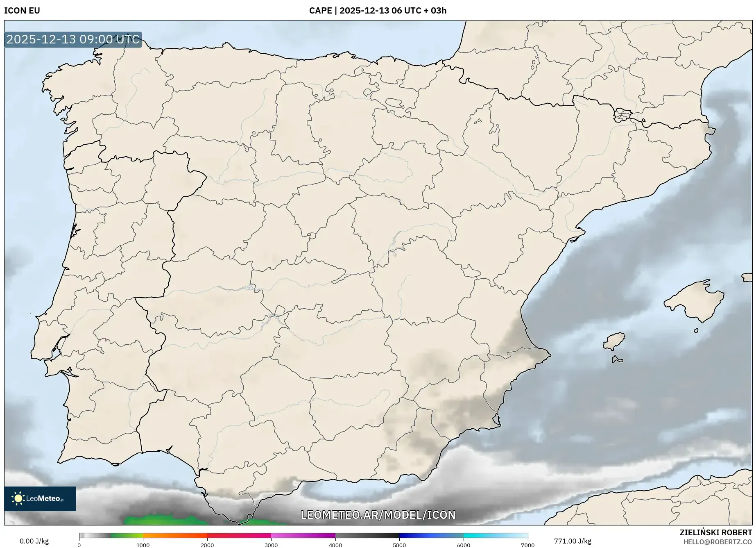Click the green CAPE patch near Gibraltar
This screenshot has height=548, width=756.
164,520
